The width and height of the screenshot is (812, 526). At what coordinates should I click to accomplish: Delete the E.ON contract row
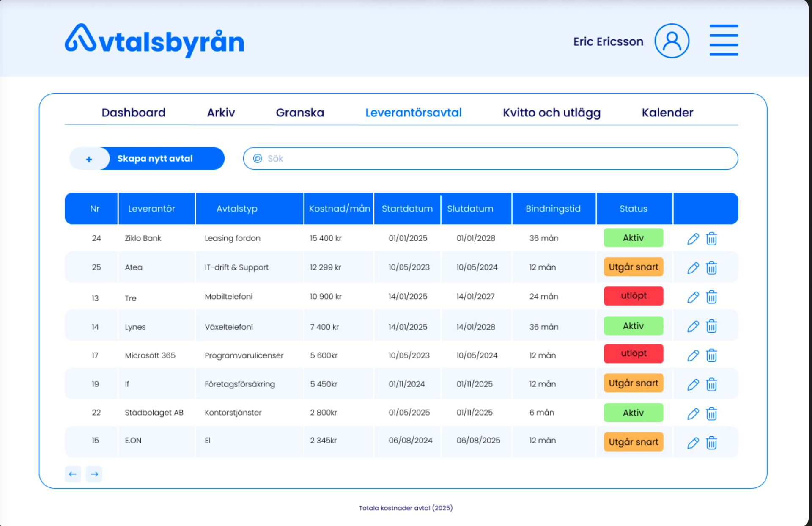(711, 443)
